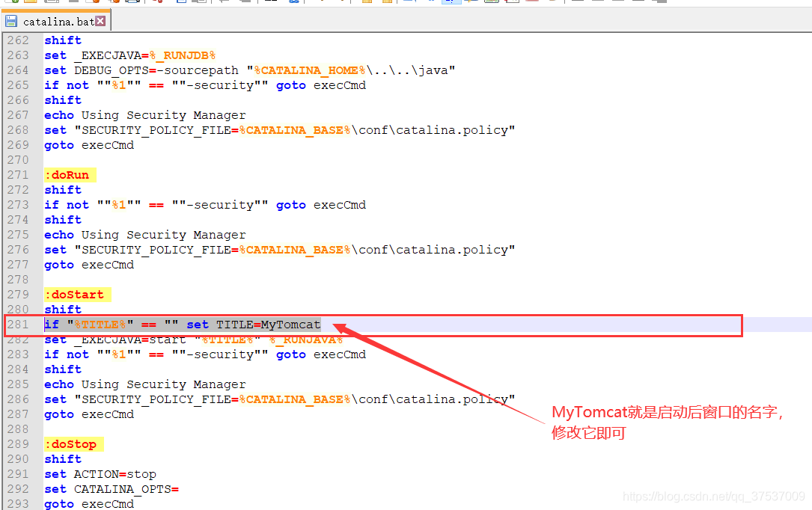Click the SECURITY_POLICY_FILE line 268
812x510 pixels.
tap(280, 130)
